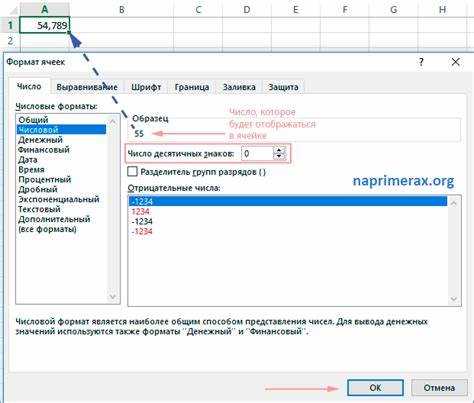Select cell A1 containing 54,789
The height and width of the screenshot is (403, 474).
[45, 25]
